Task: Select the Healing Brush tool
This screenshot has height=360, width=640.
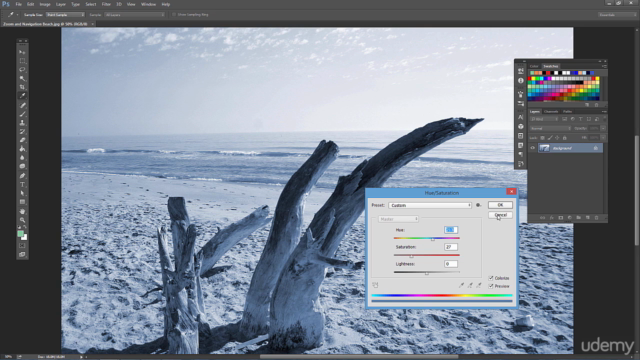Action: pos(22,105)
